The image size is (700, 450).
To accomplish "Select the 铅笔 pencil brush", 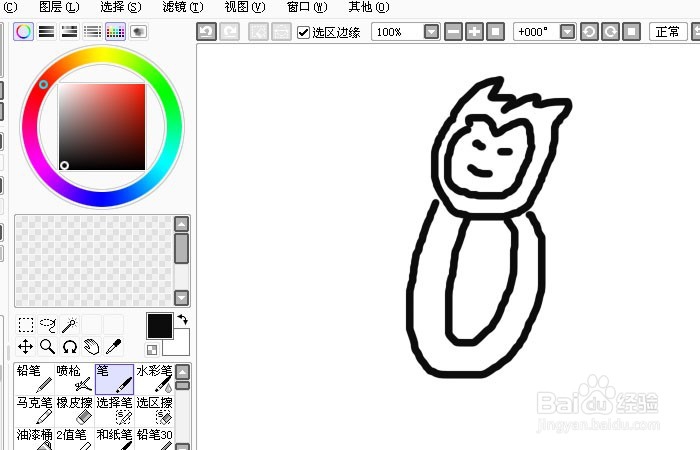I will 34,379.
